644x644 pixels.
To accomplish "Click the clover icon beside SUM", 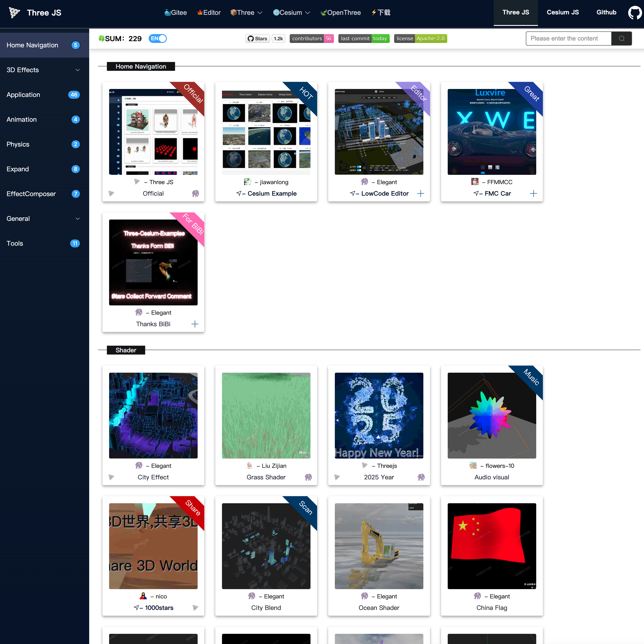I will (x=101, y=38).
